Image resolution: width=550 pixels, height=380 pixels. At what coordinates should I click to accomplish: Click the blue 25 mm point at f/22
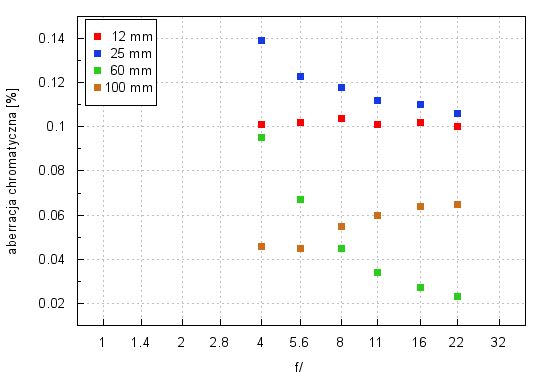coord(457,113)
